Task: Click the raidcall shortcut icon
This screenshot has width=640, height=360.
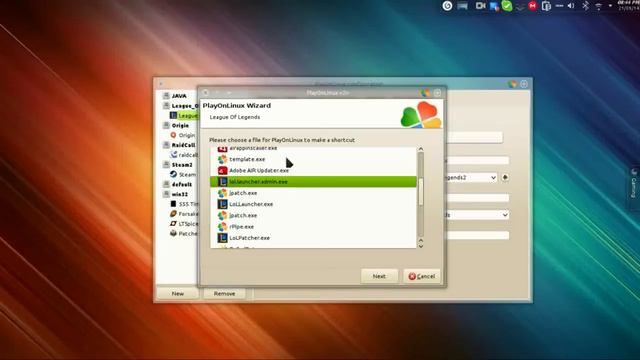Action: (x=173, y=155)
